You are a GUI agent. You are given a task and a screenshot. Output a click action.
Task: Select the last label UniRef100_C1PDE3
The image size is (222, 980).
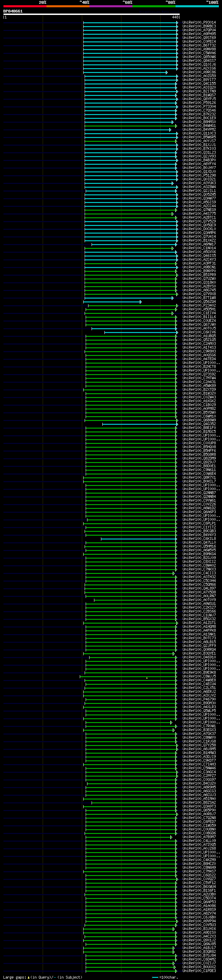(x=199, y=971)
